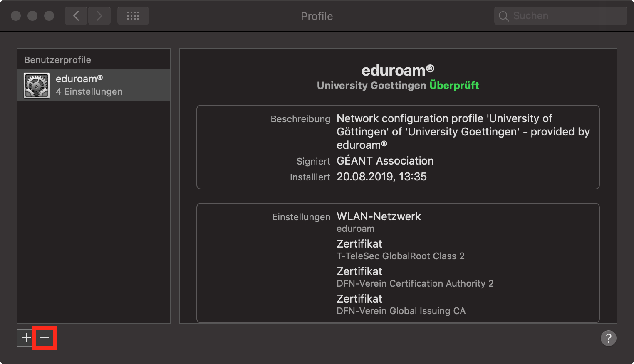
Task: Show all preferences via grid icon
Action: tap(133, 16)
